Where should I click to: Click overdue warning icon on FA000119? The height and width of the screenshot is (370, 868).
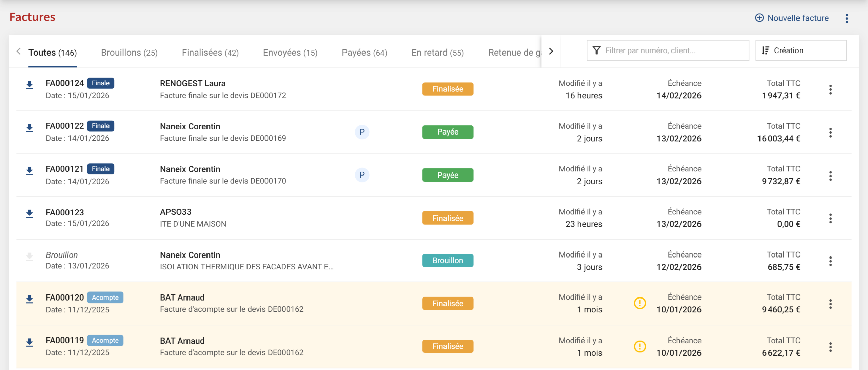tap(639, 346)
